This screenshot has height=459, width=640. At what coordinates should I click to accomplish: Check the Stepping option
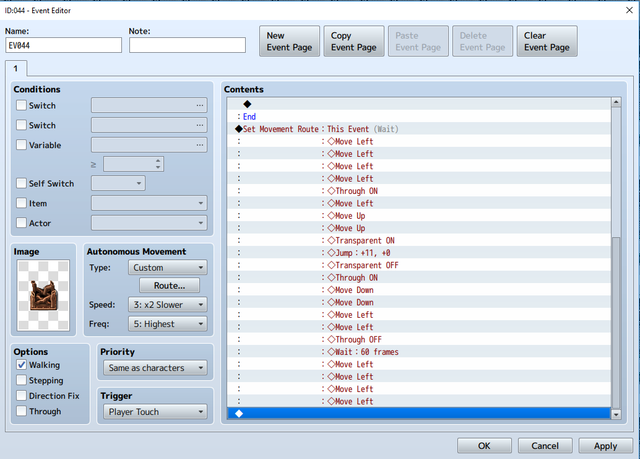pyautogui.click(x=21, y=380)
